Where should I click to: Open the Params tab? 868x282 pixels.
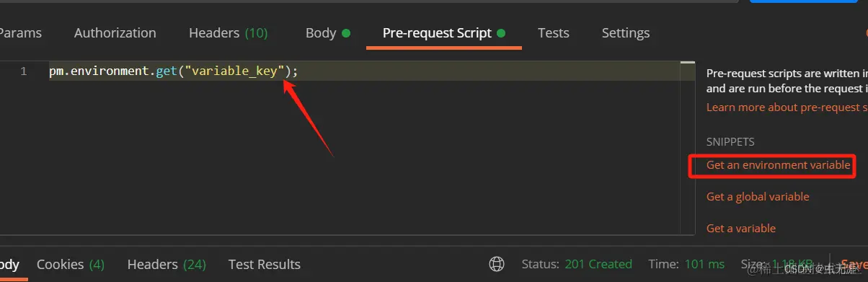click(20, 33)
